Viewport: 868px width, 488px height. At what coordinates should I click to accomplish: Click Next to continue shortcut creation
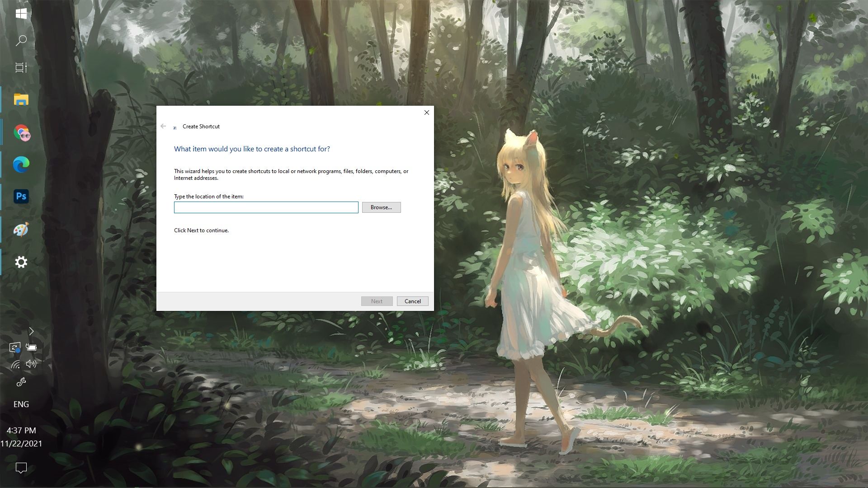coord(377,301)
